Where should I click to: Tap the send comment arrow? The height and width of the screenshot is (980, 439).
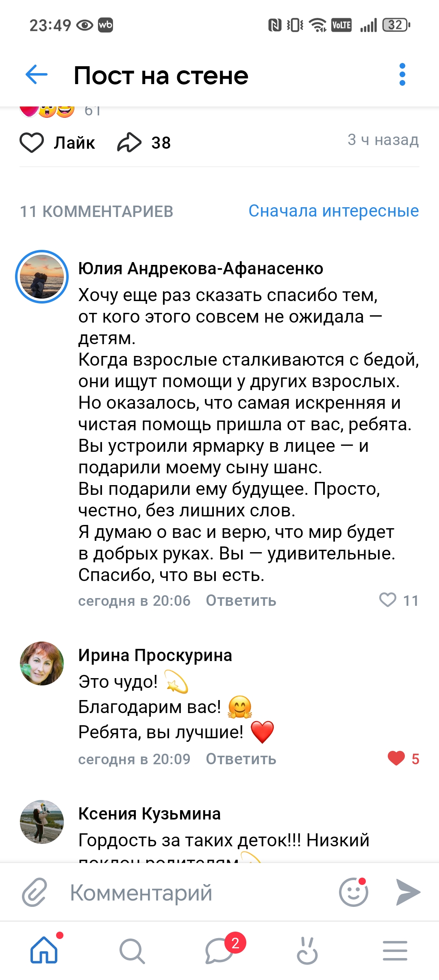[408, 893]
